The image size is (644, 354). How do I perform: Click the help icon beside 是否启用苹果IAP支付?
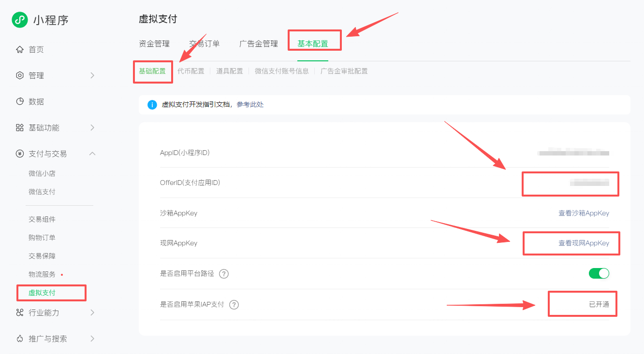(234, 305)
